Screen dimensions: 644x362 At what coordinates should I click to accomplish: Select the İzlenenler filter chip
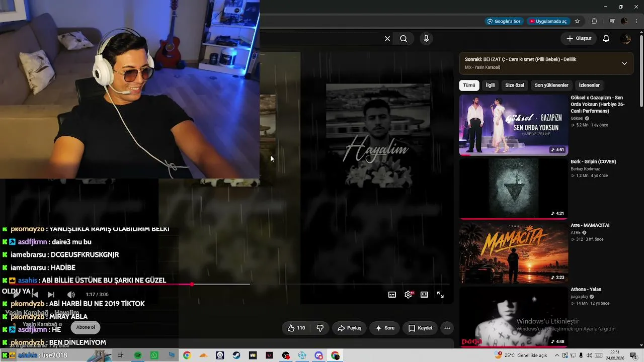589,85
